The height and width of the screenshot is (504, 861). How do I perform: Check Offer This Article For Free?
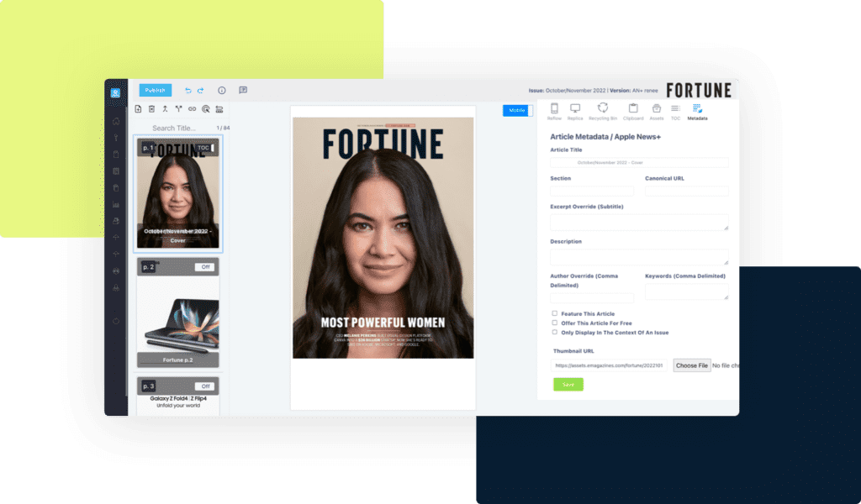[x=555, y=323]
